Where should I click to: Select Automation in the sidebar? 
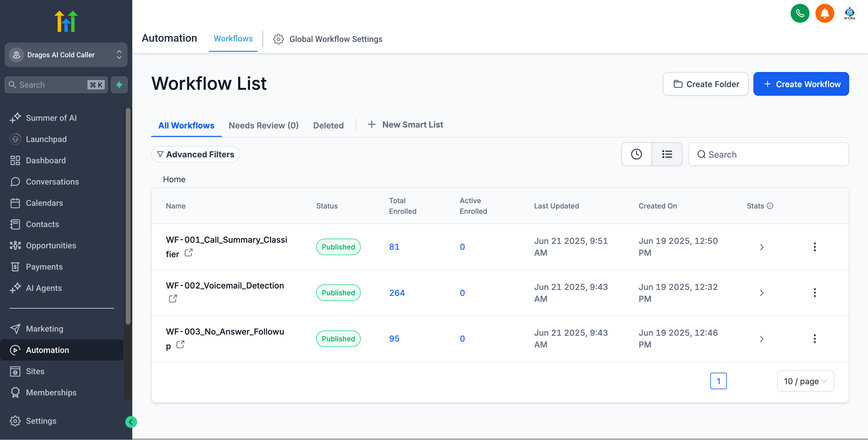(x=62, y=350)
